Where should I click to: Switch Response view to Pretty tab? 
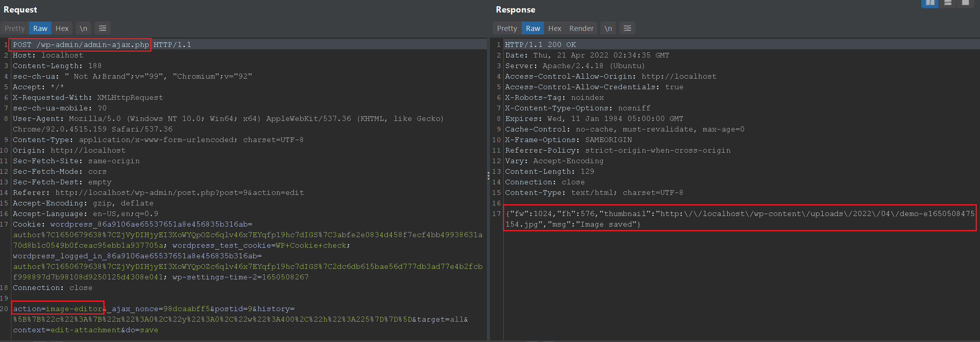click(x=507, y=28)
